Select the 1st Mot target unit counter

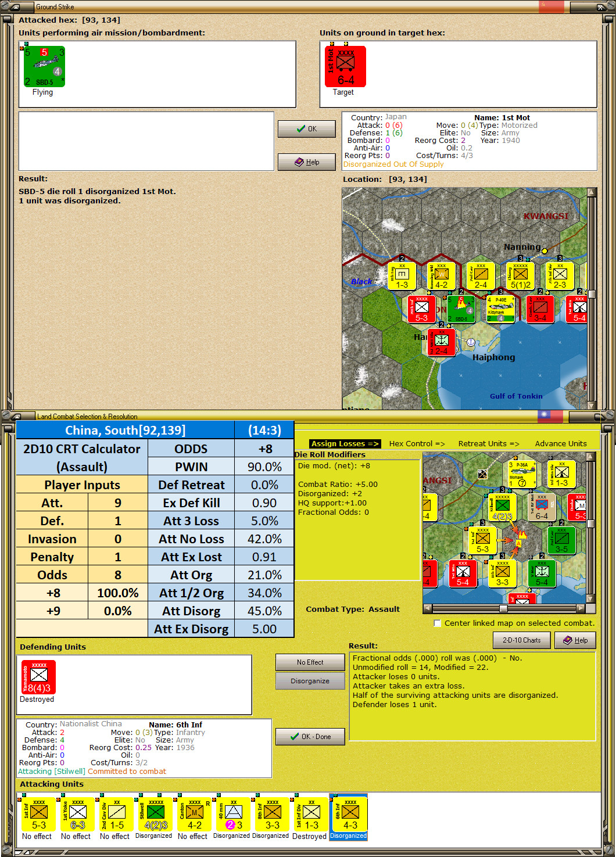[345, 67]
